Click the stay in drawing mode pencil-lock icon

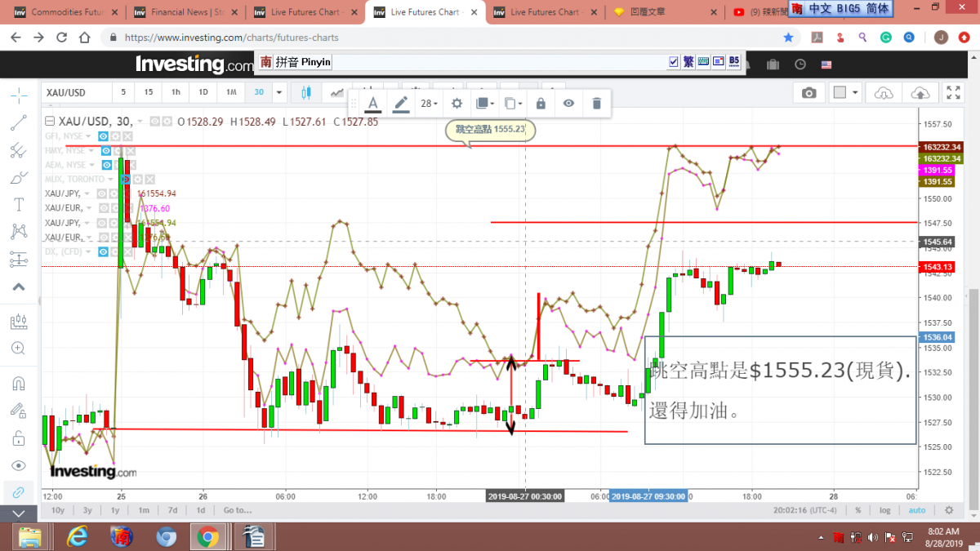point(18,411)
